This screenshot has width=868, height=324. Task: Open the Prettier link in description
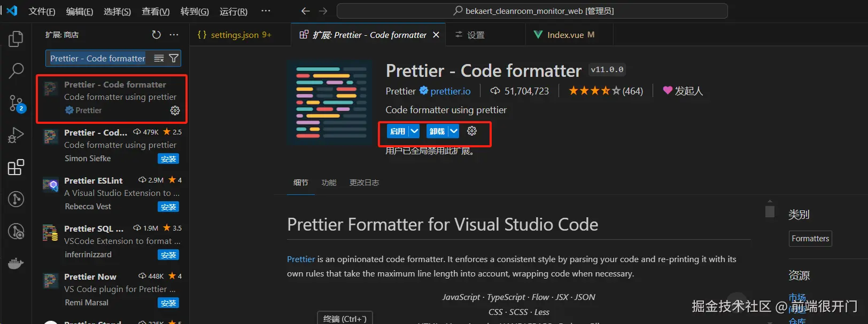(301, 259)
